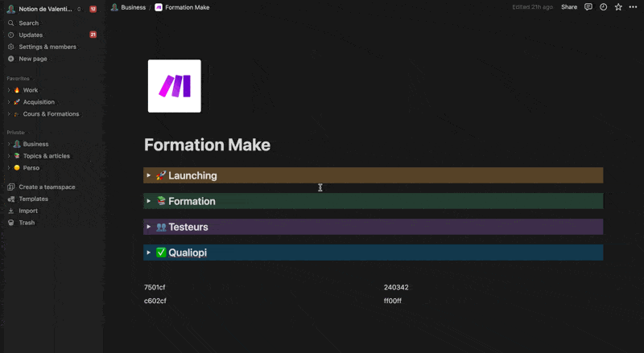644x353 pixels.
Task: Click the Business avatar icon in sidebar
Action: coord(17,144)
